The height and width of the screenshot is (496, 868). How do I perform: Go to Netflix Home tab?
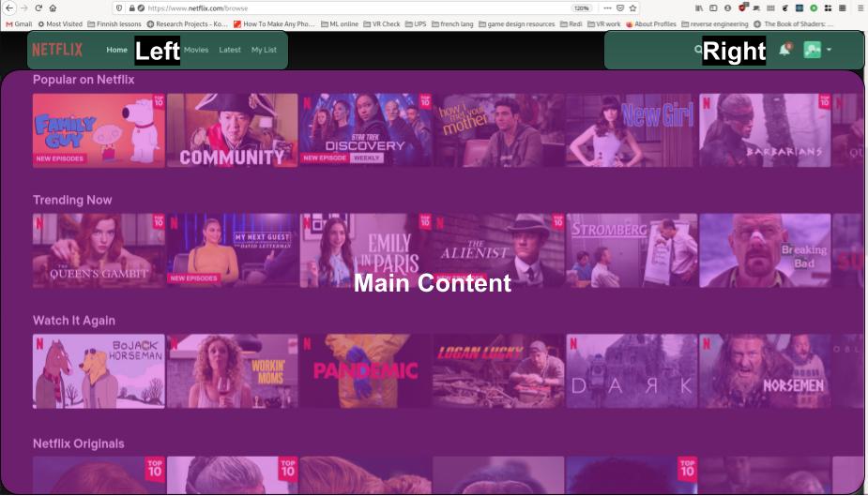click(x=116, y=50)
